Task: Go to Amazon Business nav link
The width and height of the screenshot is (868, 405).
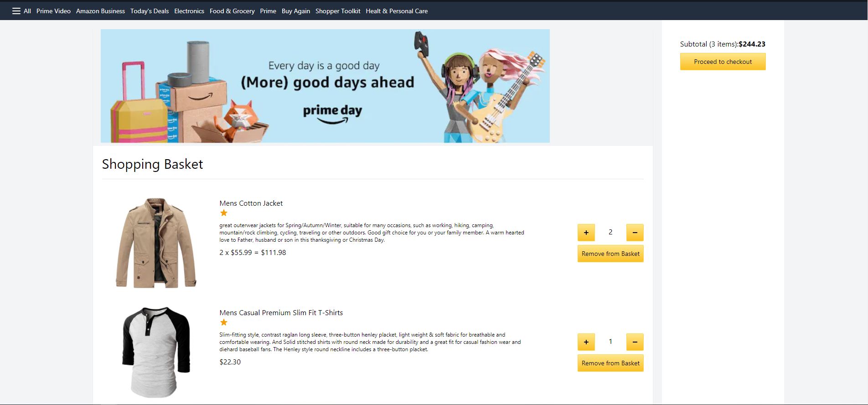Action: pos(100,11)
